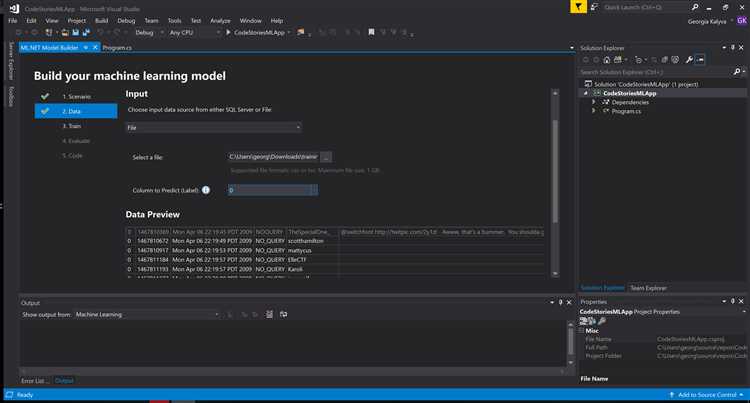Select step 2. Data
750x403 pixels.
tap(77, 111)
